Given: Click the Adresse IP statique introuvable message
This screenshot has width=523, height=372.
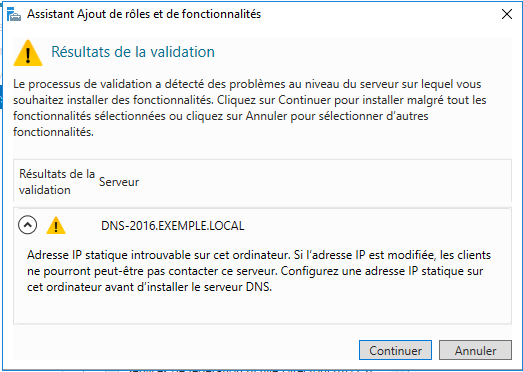Looking at the screenshot, I should 259,271.
